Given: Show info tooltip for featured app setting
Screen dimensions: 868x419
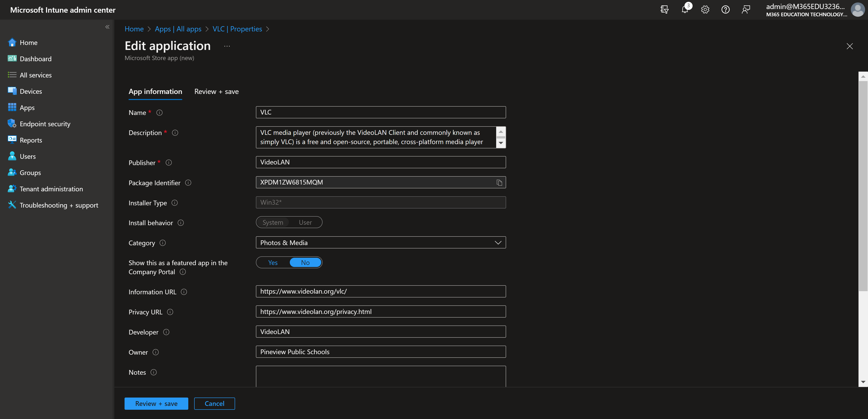Looking at the screenshot, I should click(183, 272).
